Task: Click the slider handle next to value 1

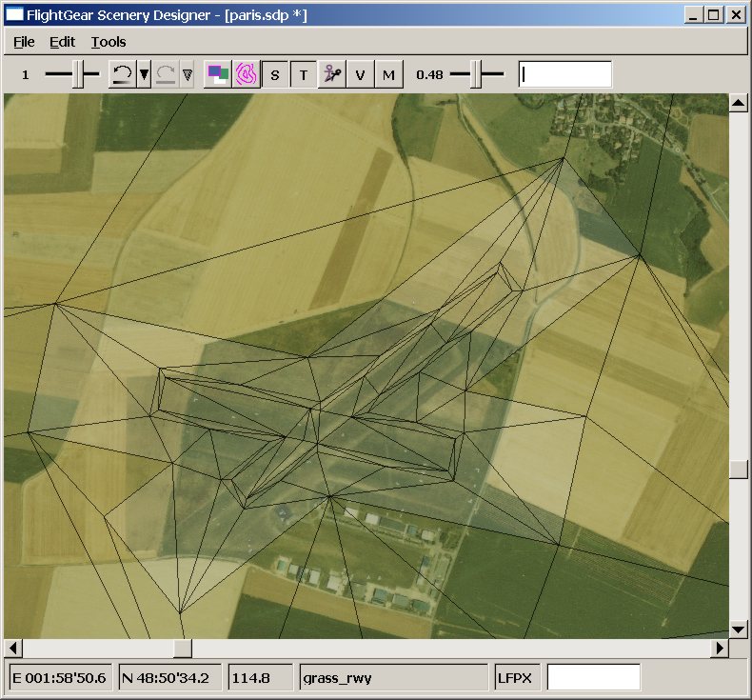Action: click(84, 74)
